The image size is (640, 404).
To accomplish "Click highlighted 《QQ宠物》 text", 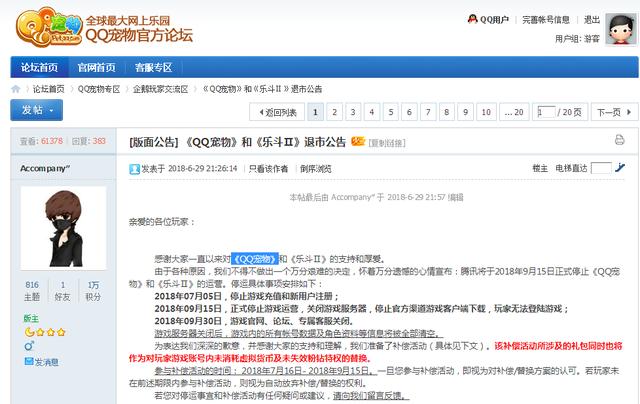I will pos(255,259).
